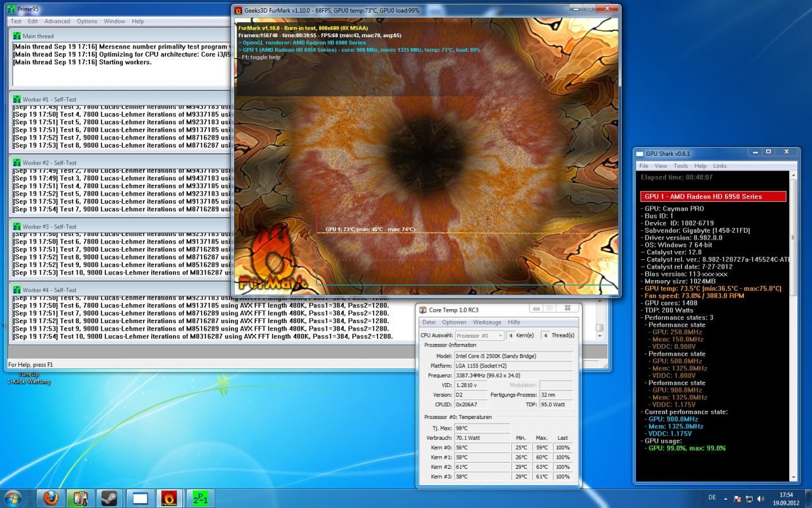The height and width of the screenshot is (508, 812).
Task: Open Steam from the taskbar
Action: click(110, 499)
